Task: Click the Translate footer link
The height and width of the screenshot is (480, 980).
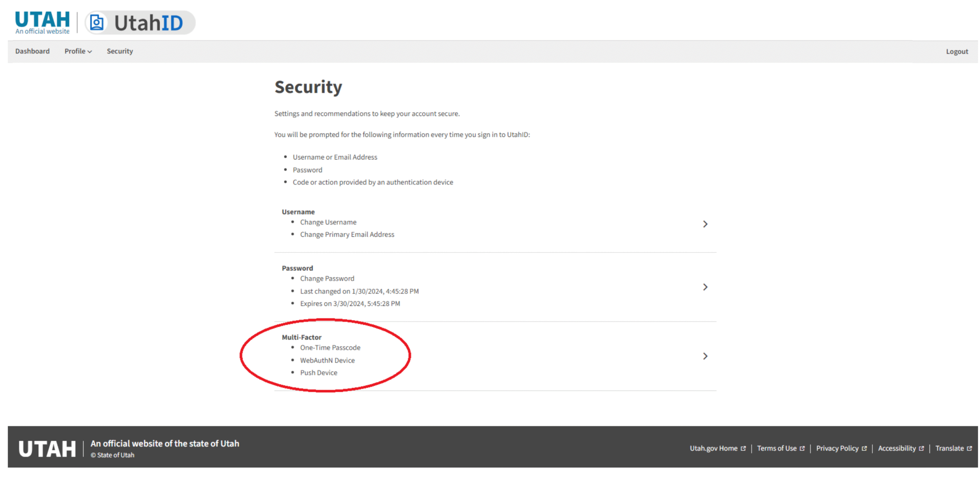Action: click(949, 448)
